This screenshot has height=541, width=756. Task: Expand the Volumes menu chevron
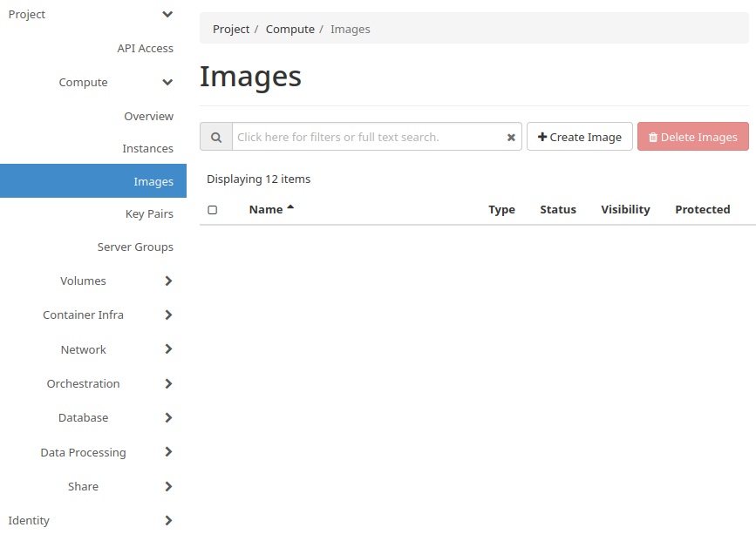(168, 281)
